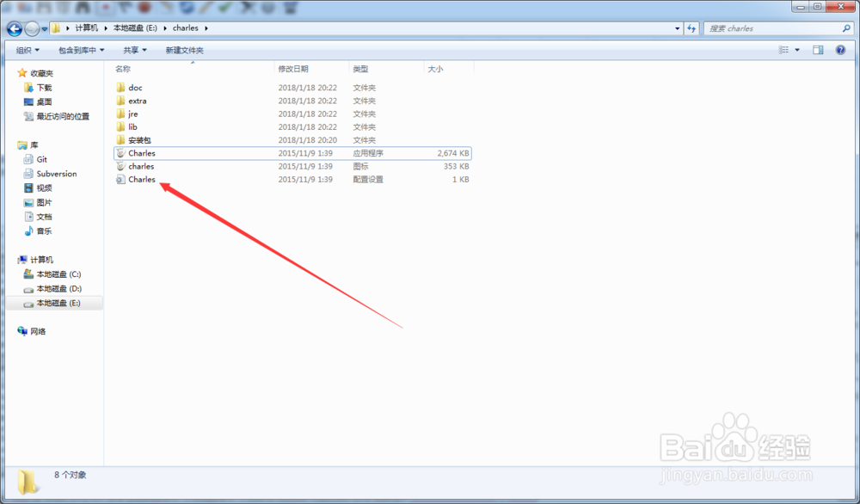Click the 视频 library icon

pos(28,188)
